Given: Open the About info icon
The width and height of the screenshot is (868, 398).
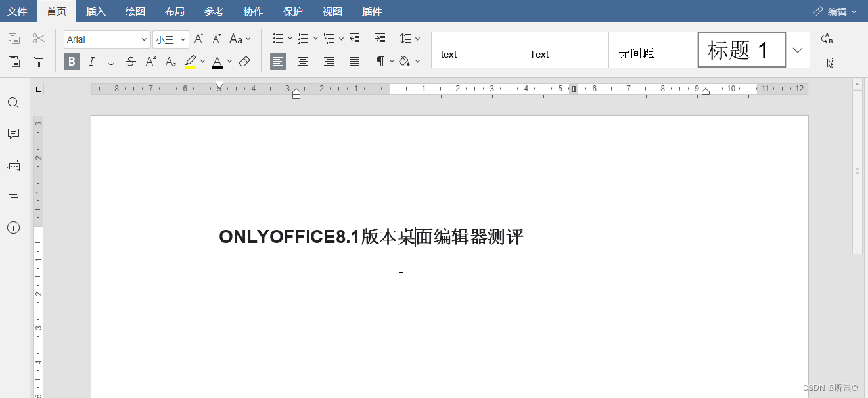Looking at the screenshot, I should 13,227.
